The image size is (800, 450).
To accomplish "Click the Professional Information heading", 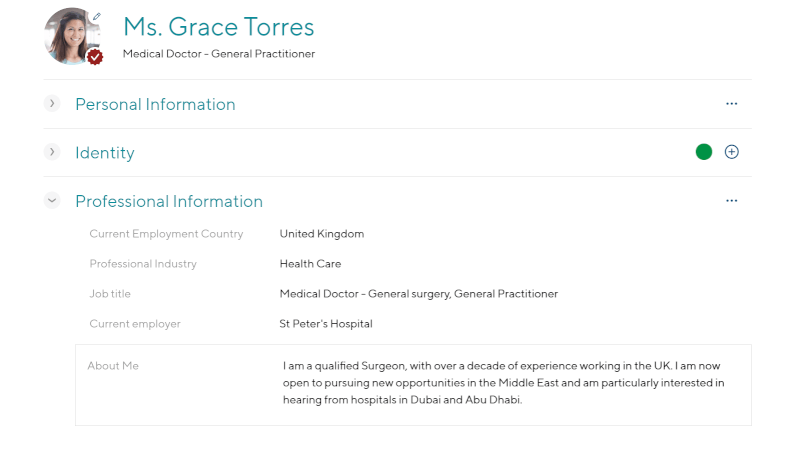I will 169,201.
